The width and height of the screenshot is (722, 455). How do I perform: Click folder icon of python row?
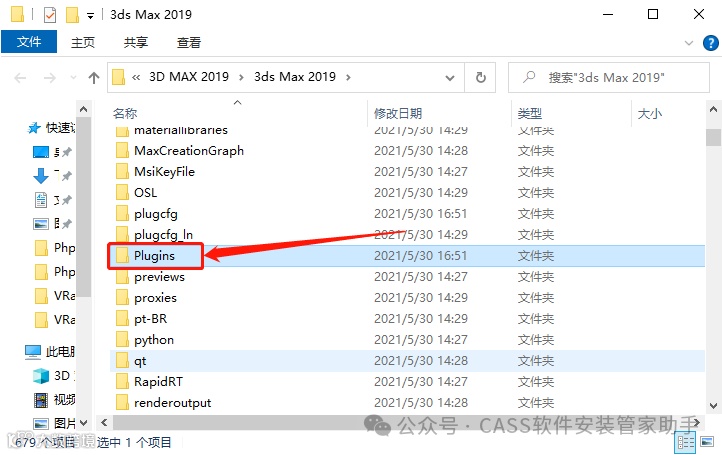point(122,340)
